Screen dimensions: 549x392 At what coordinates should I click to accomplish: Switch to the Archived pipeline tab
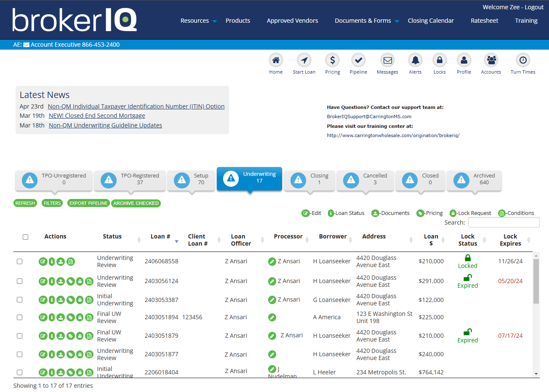[x=474, y=180]
